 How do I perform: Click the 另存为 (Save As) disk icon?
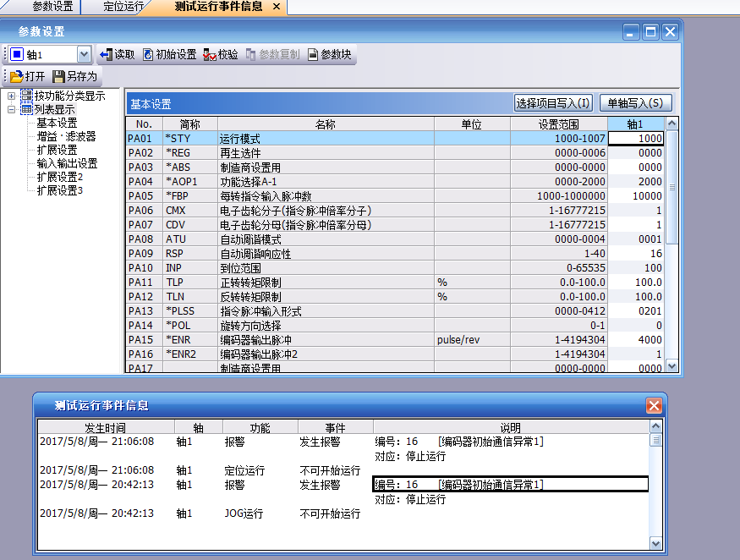[x=59, y=76]
